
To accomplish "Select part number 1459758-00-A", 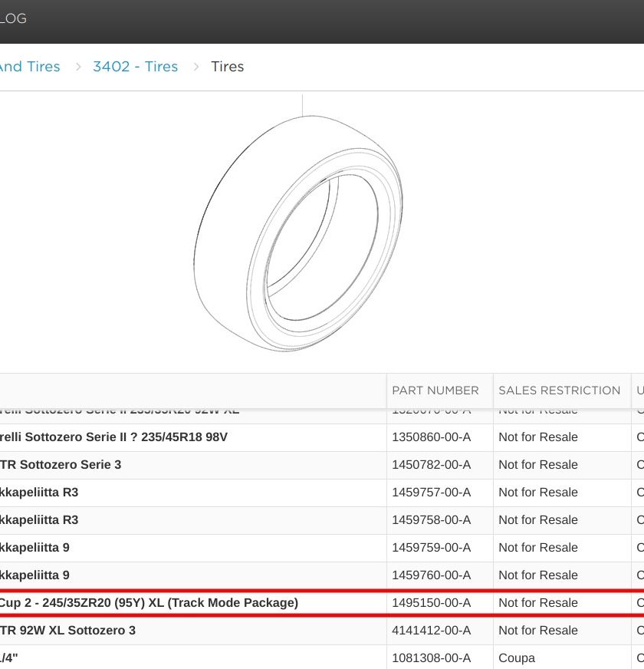I will (431, 519).
